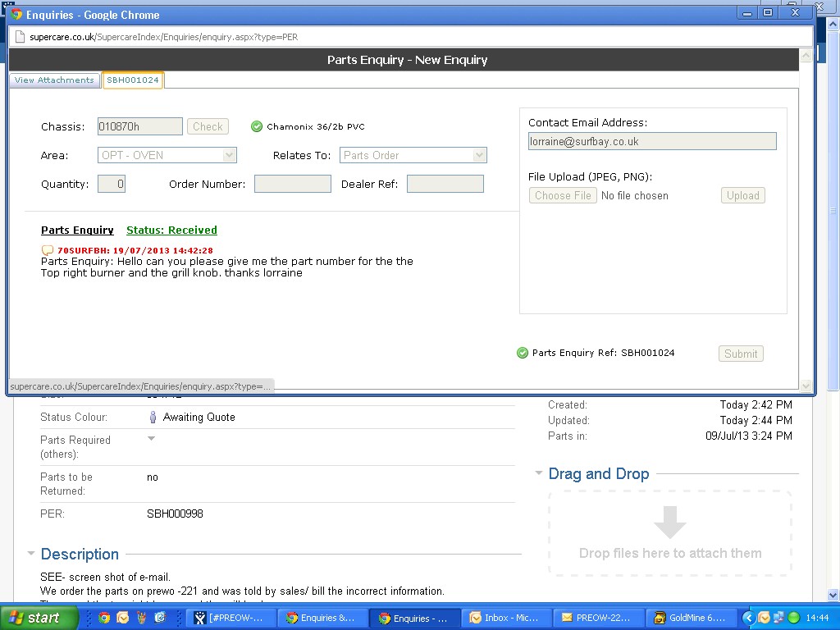
Task: Click the page document icon in address bar
Action: pos(20,37)
